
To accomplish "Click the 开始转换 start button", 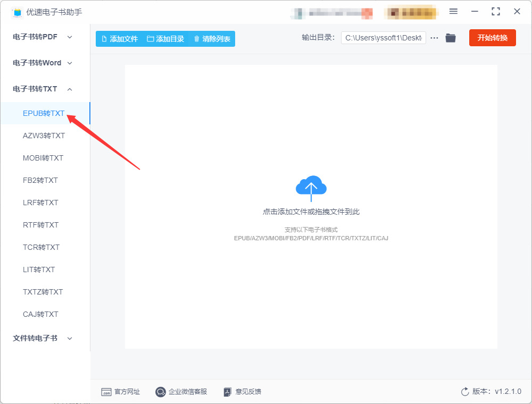I will (492, 38).
